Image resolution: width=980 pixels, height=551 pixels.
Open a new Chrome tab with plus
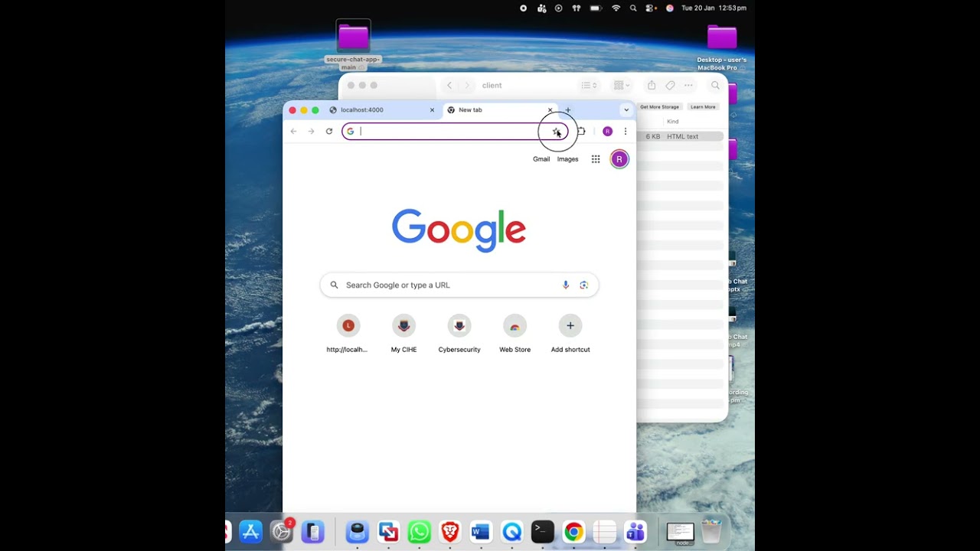pyautogui.click(x=568, y=110)
